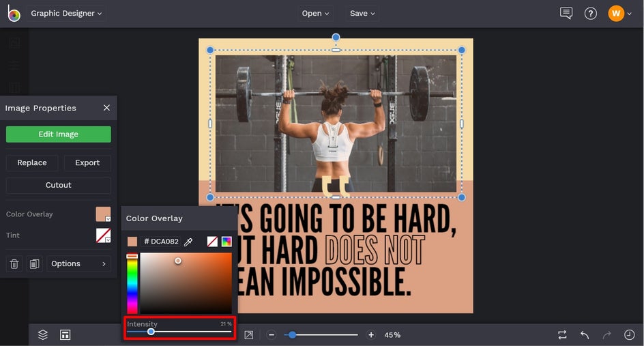
Task: Click the saturation-brightness color field
Action: (x=186, y=283)
